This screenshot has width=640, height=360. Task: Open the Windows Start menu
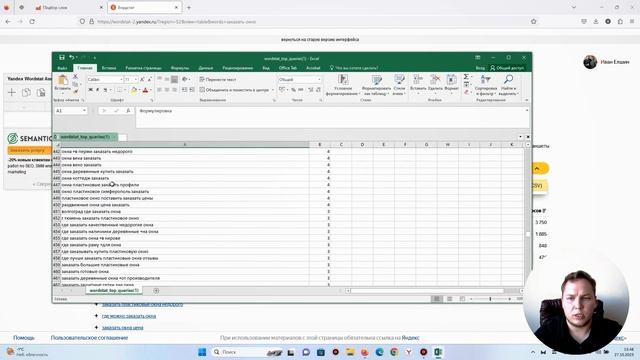(202, 352)
